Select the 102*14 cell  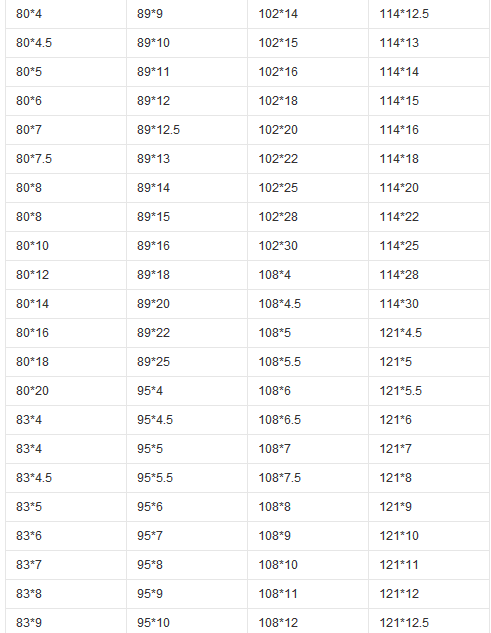tap(308, 14)
